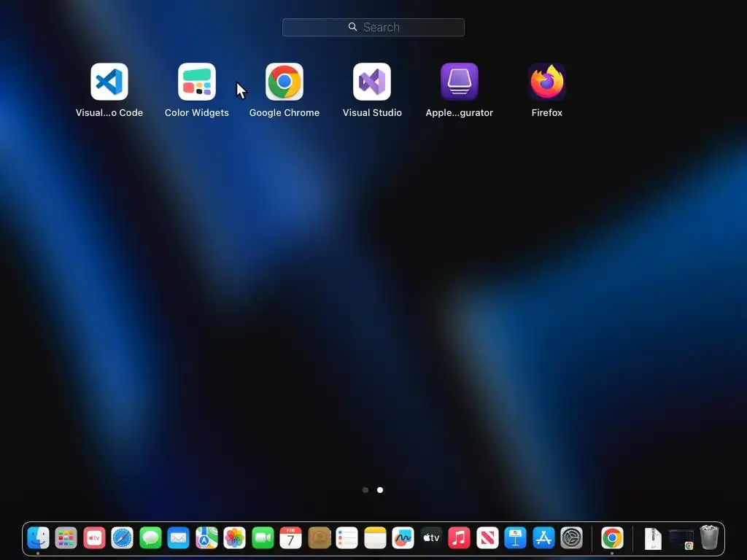Image resolution: width=747 pixels, height=560 pixels.
Task: Open Finder in the Dock
Action: click(38, 538)
